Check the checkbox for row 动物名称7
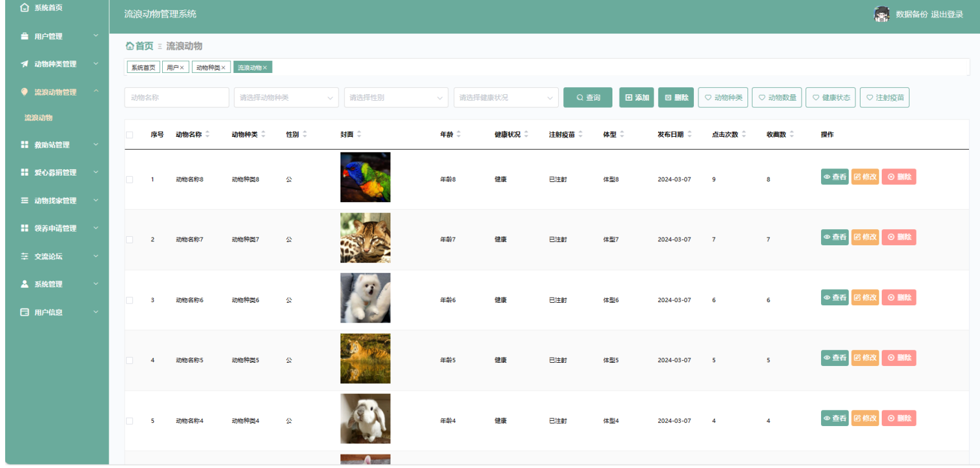 click(x=129, y=239)
